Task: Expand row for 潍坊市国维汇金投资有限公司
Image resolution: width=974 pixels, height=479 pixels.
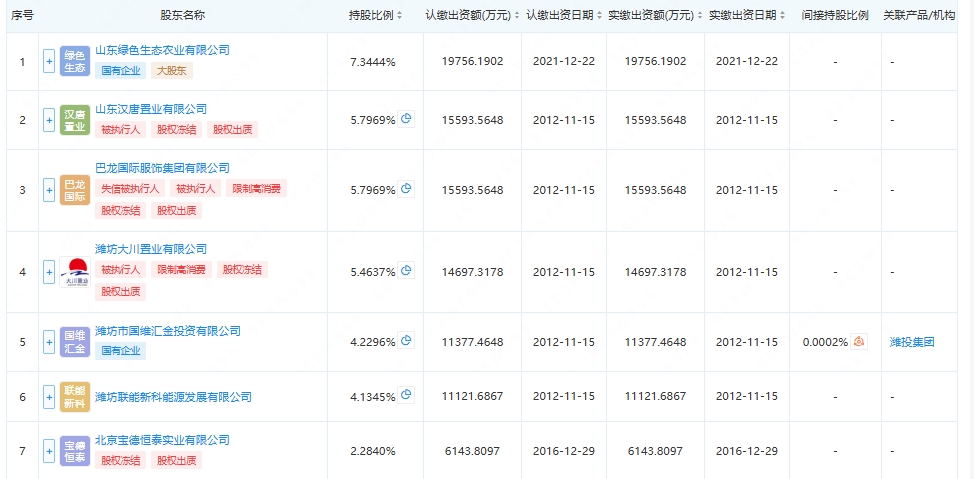Action: coord(49,342)
